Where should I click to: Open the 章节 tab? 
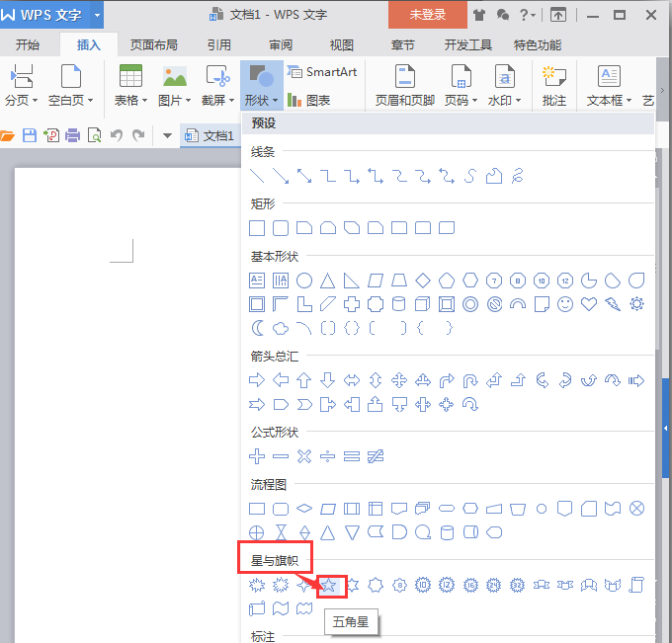[x=402, y=45]
